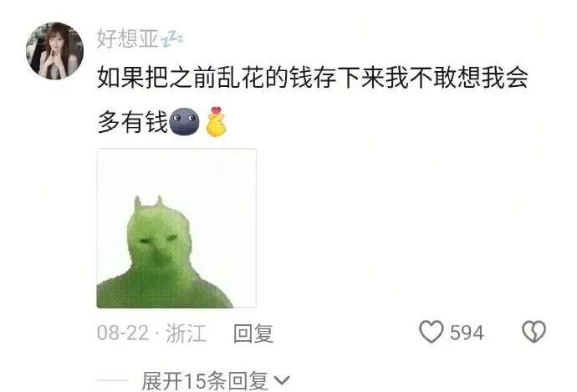Click the zzz sleep emoji beside username

pos(172,39)
